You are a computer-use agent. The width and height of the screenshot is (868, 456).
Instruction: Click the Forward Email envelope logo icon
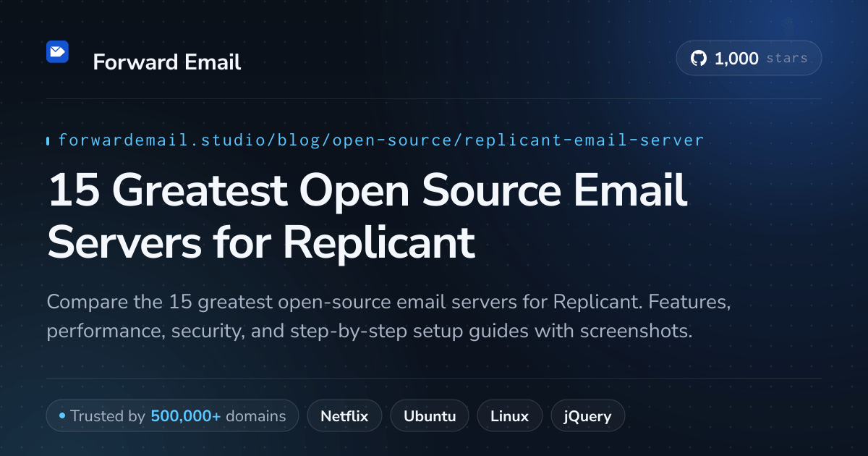click(57, 51)
